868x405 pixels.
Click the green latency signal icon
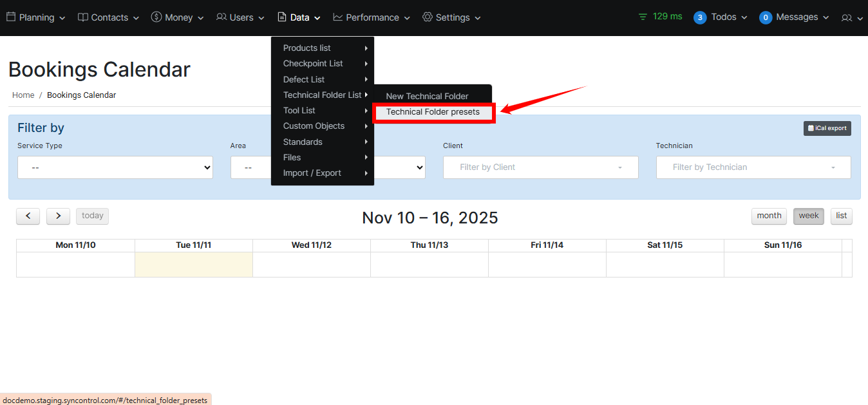(643, 17)
